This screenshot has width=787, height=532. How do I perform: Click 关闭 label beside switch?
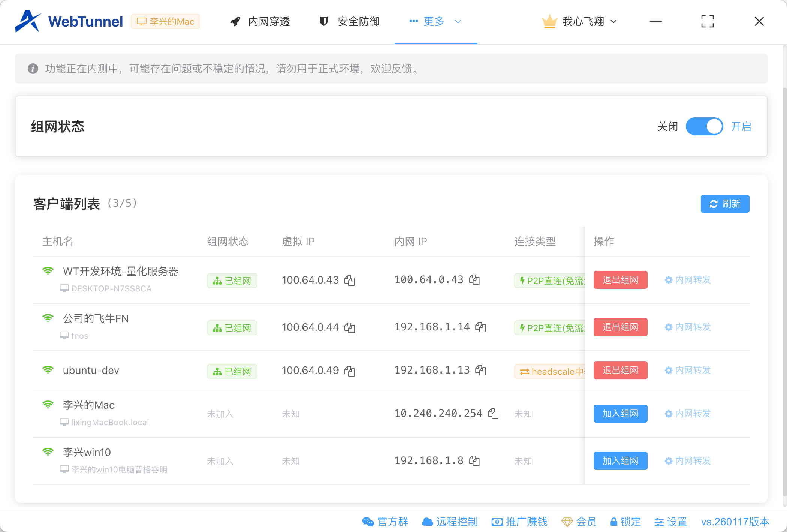667,127
